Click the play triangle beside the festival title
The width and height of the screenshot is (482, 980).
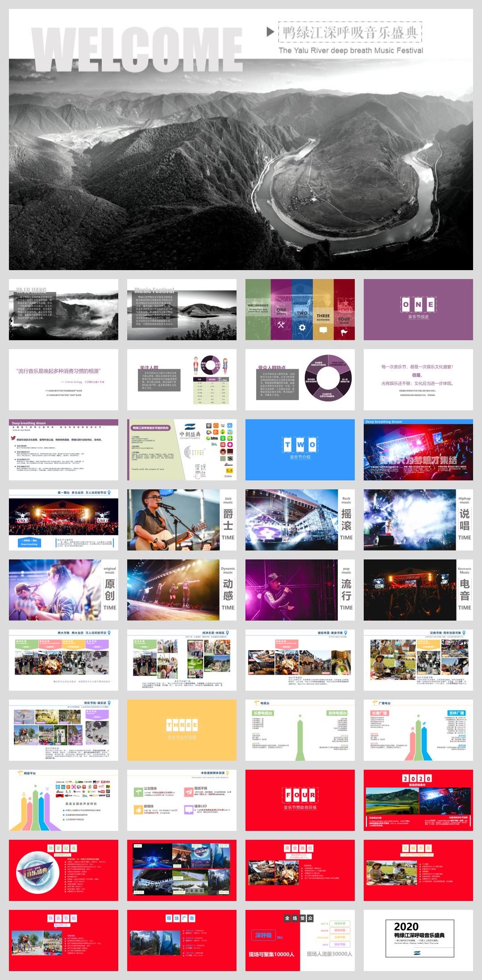click(x=270, y=32)
